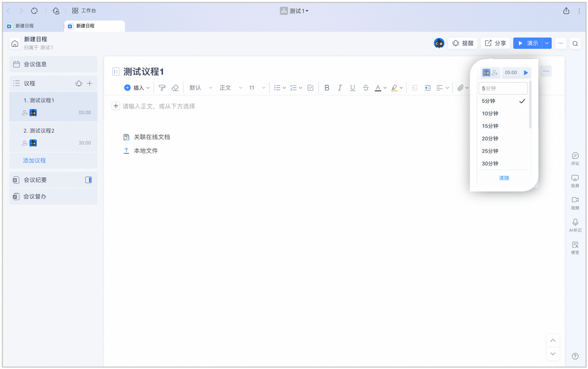Open 会议信息 section
This screenshot has width=588, height=369.
click(53, 64)
